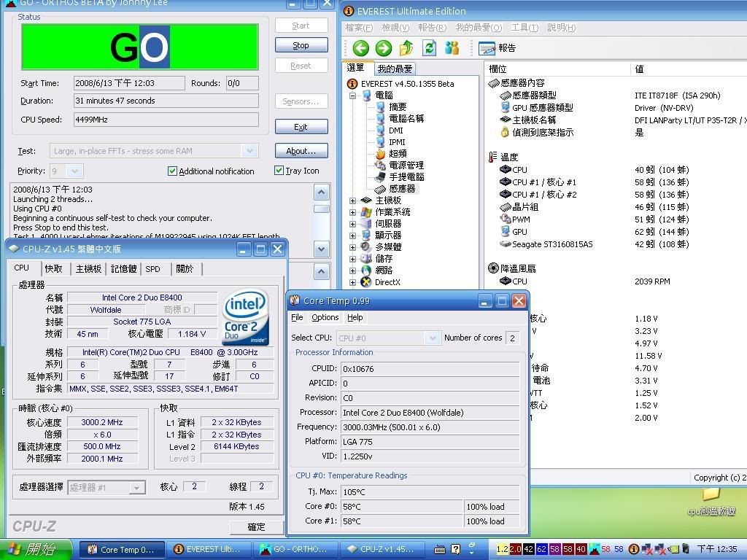Toggle Additional notification checkbox in ORTHOS

click(172, 171)
